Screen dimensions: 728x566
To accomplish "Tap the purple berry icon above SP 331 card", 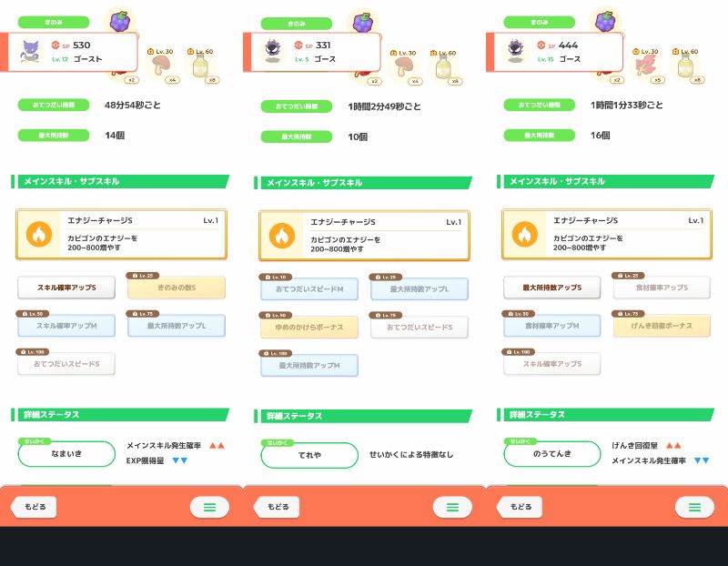I will tap(363, 23).
